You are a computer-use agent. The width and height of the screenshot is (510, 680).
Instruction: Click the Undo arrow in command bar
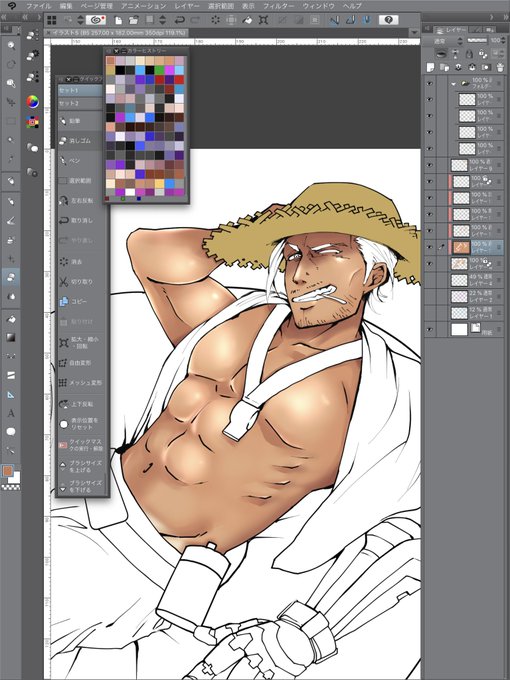click(x=180, y=20)
